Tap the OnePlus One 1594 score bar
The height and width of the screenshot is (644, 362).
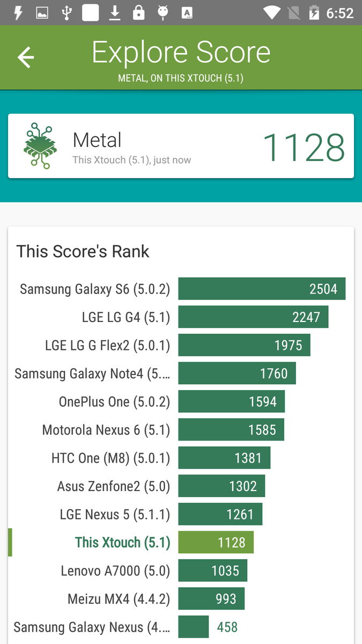pyautogui.click(x=232, y=401)
